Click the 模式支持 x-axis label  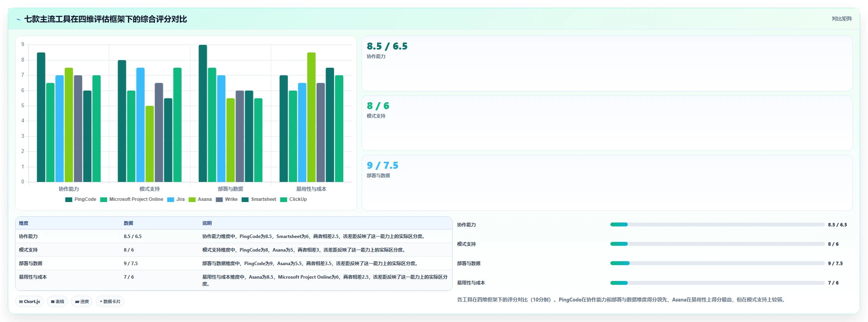[150, 189]
